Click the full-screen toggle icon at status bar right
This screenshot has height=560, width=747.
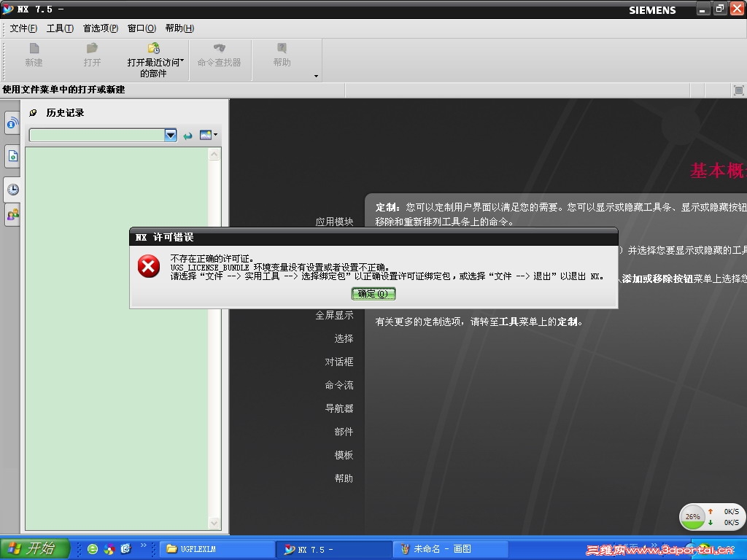pyautogui.click(x=738, y=90)
